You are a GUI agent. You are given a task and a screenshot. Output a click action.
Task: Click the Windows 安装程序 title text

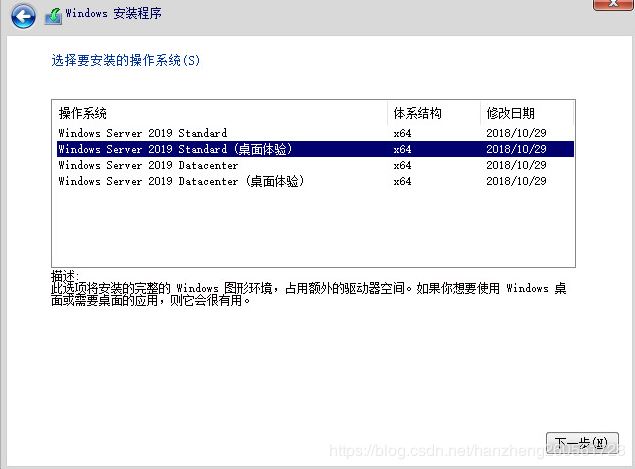(x=113, y=15)
